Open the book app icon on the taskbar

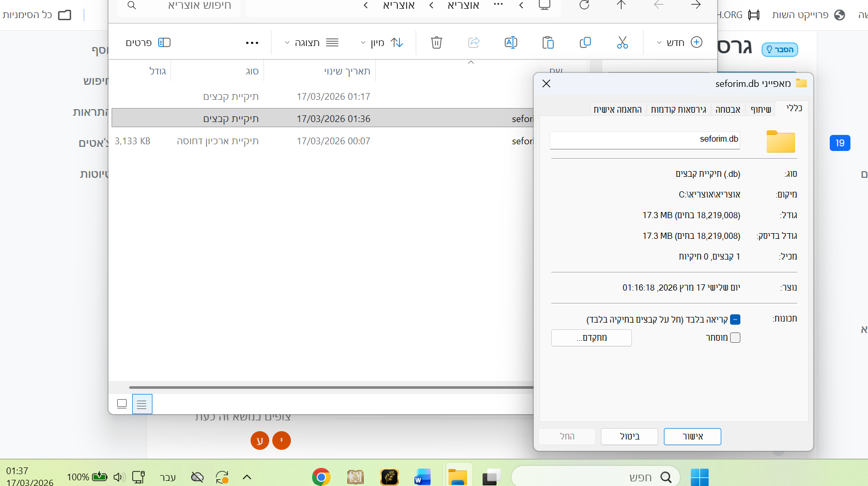355,477
